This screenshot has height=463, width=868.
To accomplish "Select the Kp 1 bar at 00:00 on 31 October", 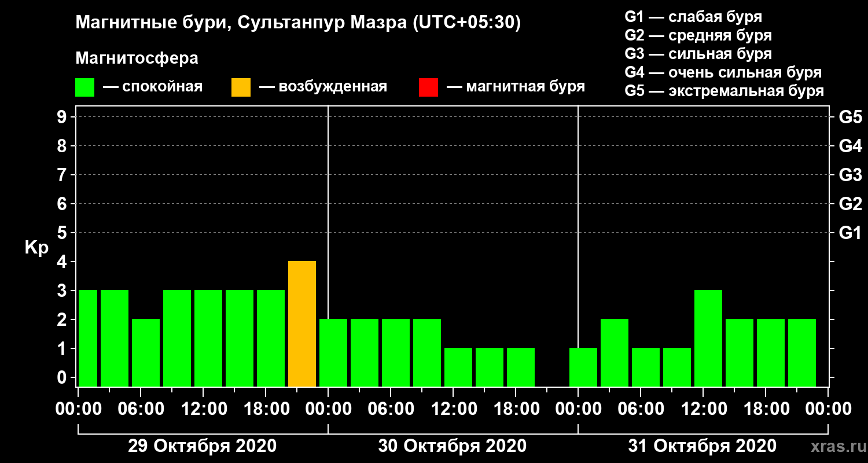I will coord(583,367).
